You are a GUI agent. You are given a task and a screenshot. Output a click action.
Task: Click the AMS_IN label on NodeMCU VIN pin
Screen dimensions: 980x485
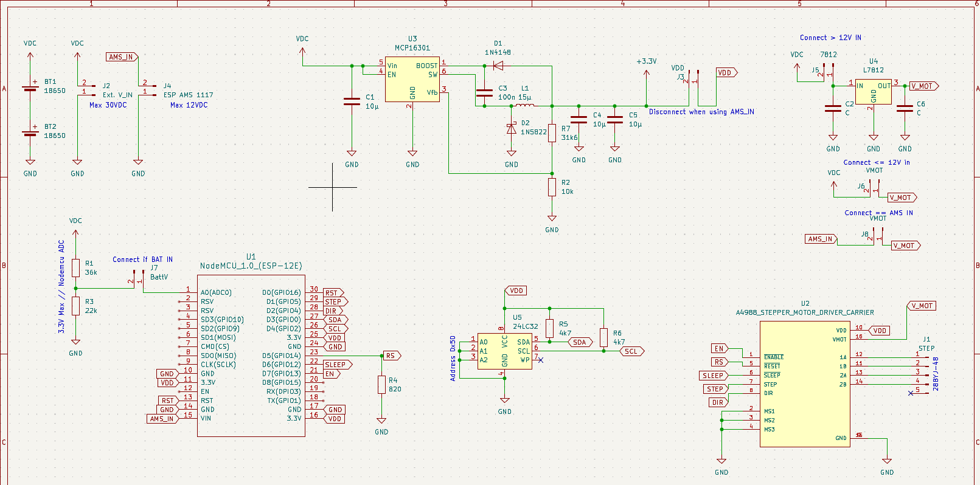(x=163, y=419)
